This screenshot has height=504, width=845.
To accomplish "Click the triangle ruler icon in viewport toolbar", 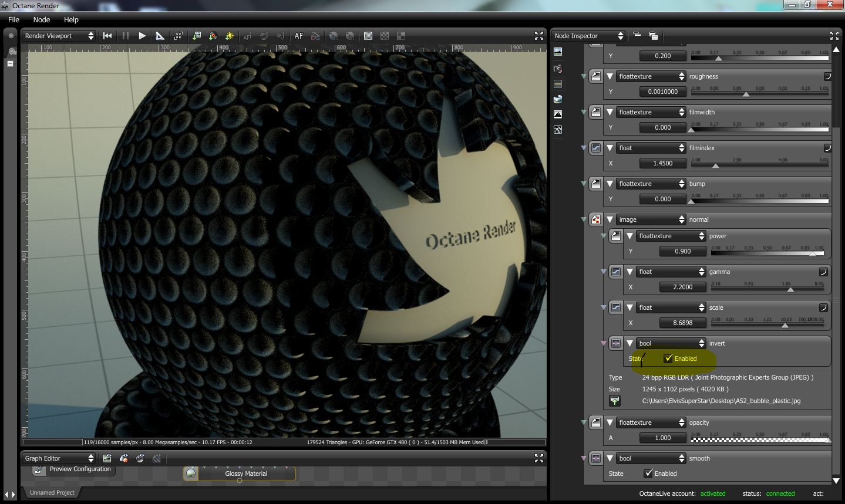I will [160, 36].
